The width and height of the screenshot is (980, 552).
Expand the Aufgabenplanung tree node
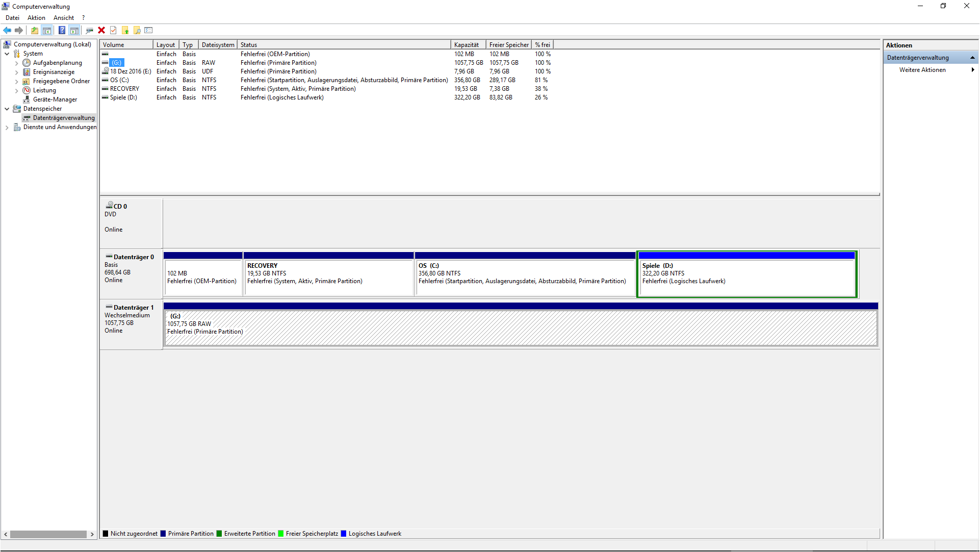tap(17, 63)
